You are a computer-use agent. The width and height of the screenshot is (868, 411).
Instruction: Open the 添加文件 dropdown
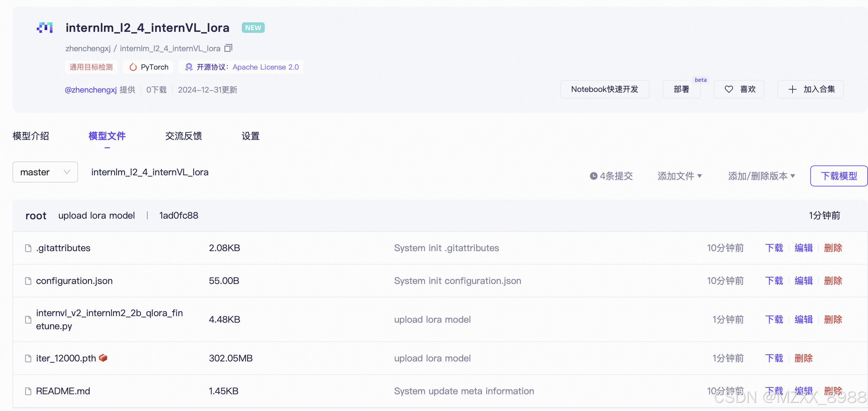[679, 176]
